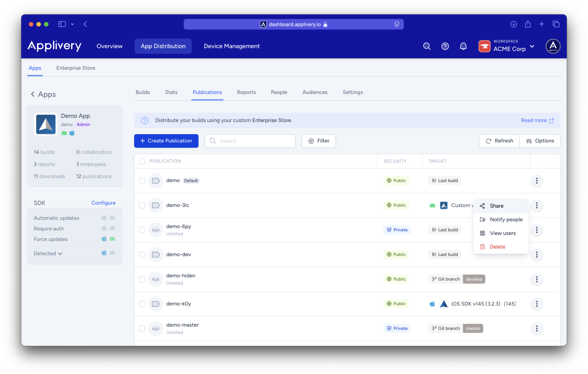Choose View users from the context menu

point(501,233)
